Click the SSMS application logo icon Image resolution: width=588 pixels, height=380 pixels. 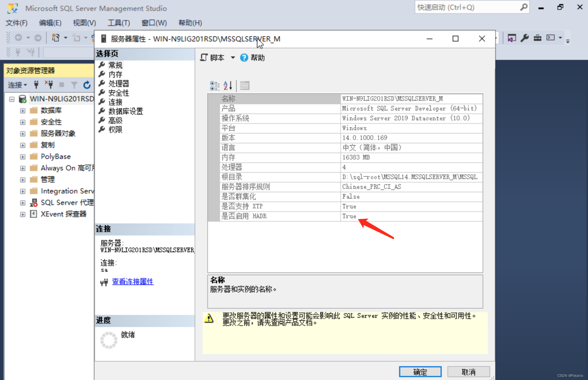coord(13,8)
